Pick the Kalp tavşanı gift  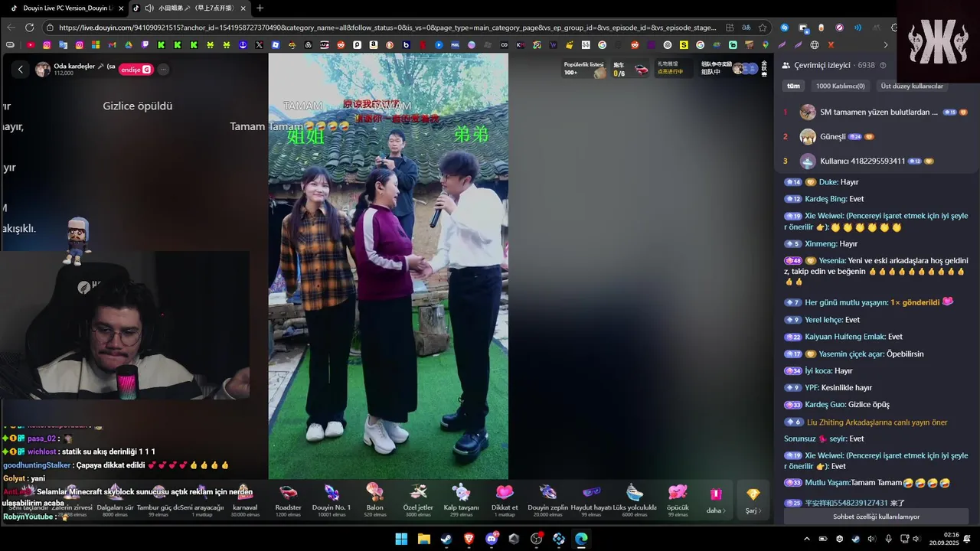tap(461, 493)
